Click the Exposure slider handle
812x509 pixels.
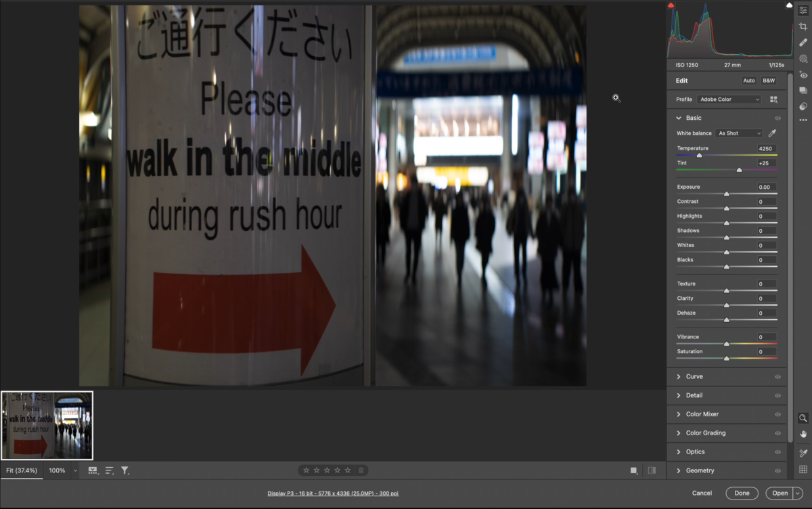[x=727, y=194]
